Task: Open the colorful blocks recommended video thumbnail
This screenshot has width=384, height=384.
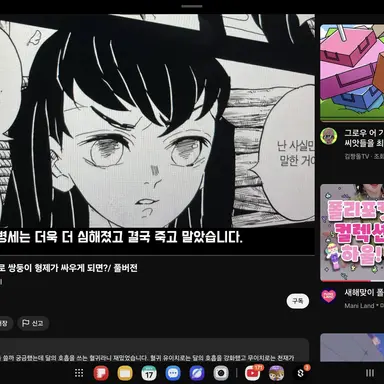Action: point(352,73)
